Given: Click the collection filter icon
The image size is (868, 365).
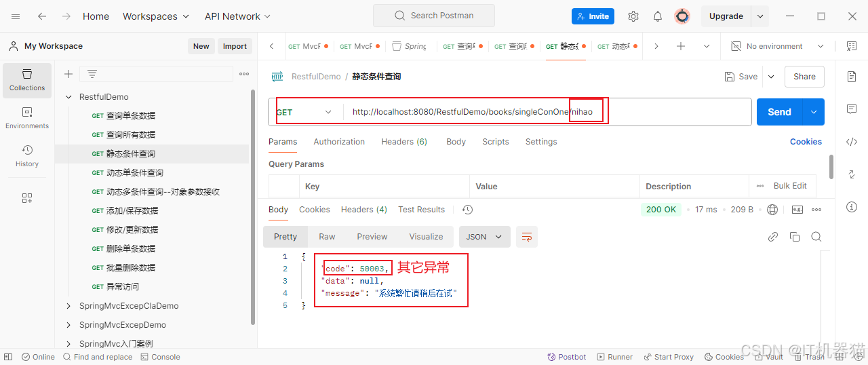Looking at the screenshot, I should (92, 74).
